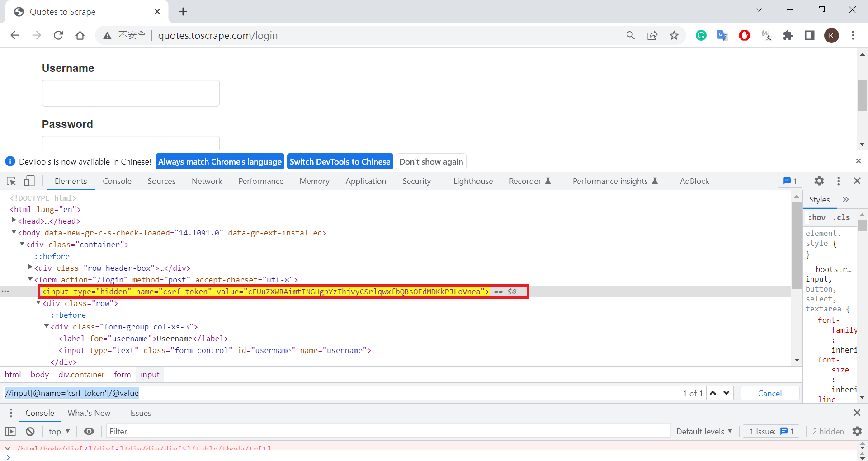Cancel the element search
This screenshot has width=868, height=461.
tap(769, 393)
